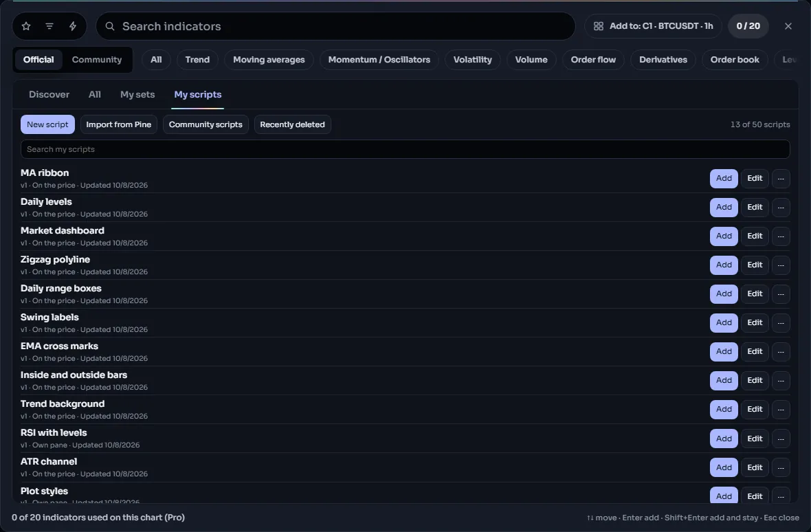This screenshot has height=532, width=811.
Task: Edit the Swing labels script
Action: coord(755,323)
